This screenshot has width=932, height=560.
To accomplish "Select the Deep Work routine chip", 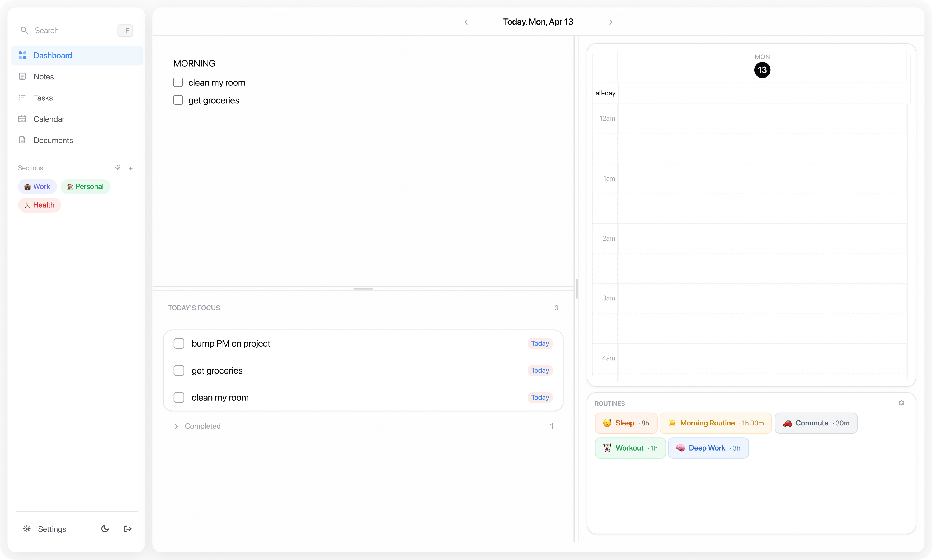I will pos(708,448).
